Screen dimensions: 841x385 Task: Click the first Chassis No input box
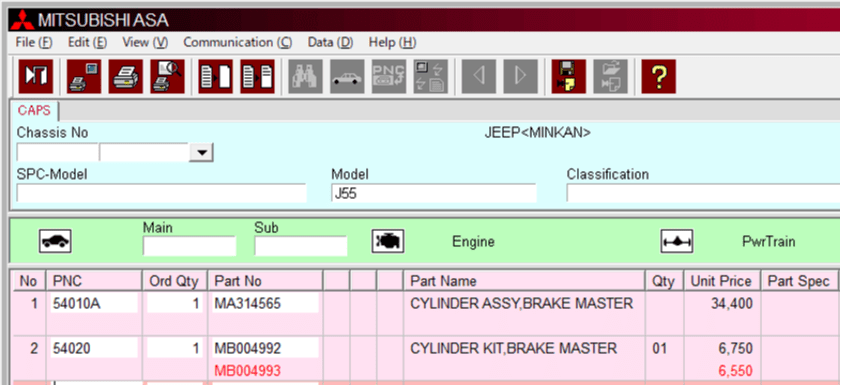tap(57, 152)
